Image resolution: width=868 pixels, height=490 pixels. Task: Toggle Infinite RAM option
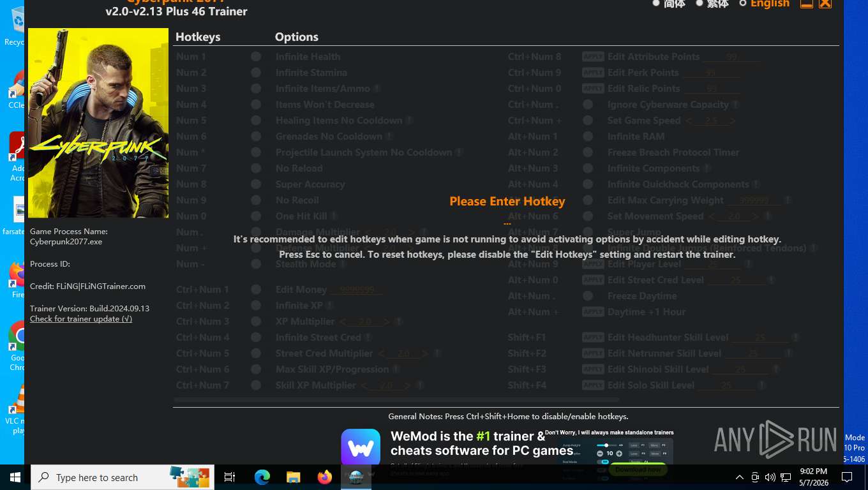click(x=588, y=137)
